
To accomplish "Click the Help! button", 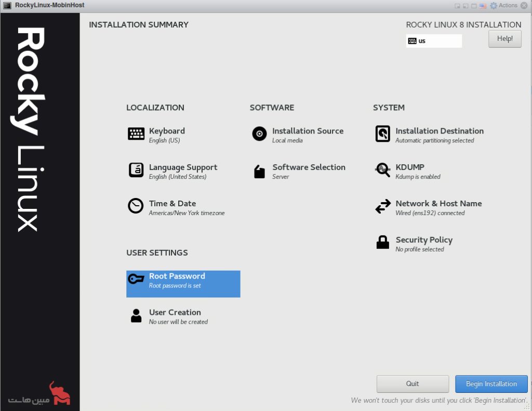I will (x=505, y=38).
